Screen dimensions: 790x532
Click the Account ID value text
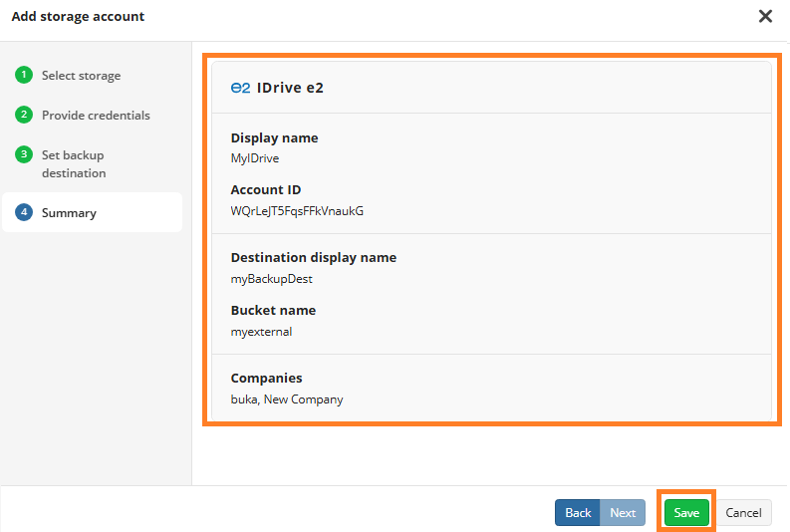[297, 210]
